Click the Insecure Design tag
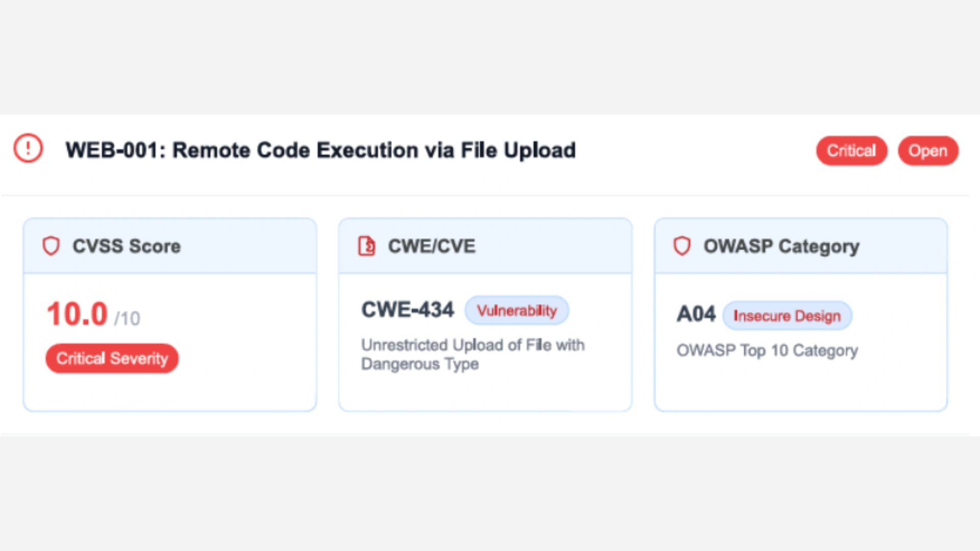This screenshot has height=551, width=980. 787,316
